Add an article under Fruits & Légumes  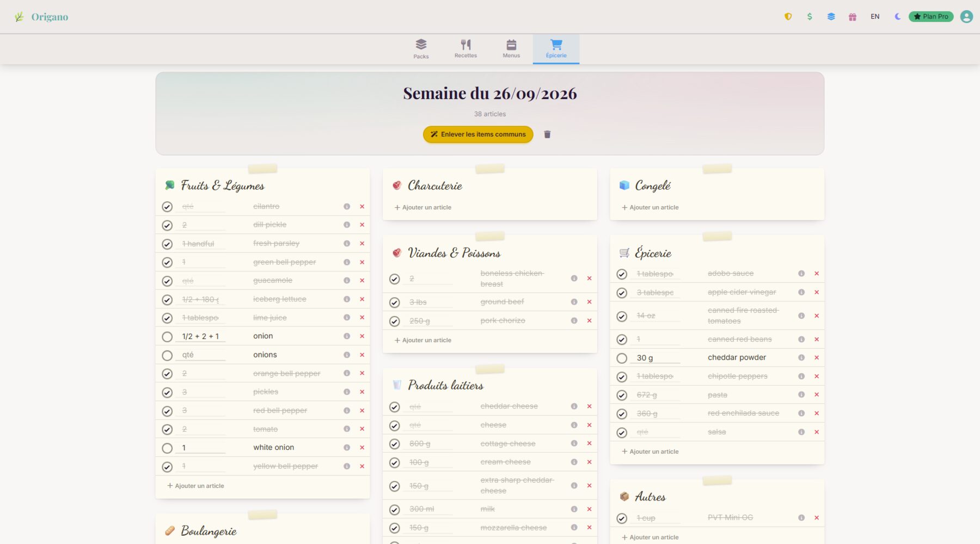coord(195,486)
